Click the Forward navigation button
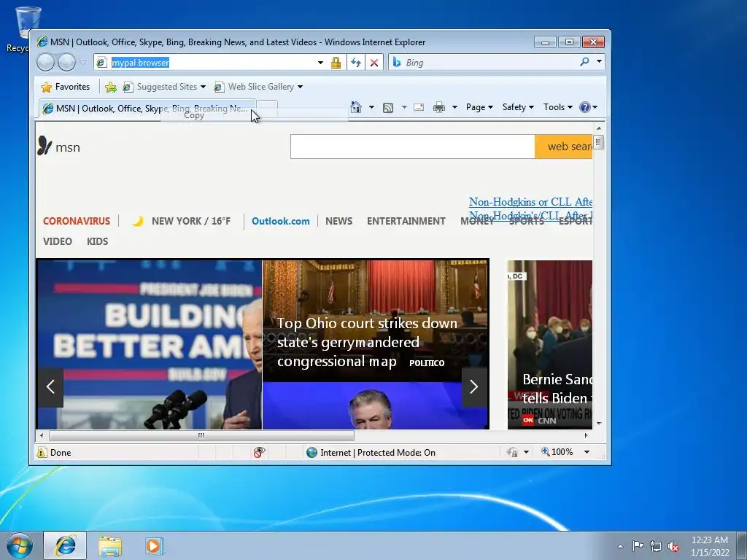 tap(66, 63)
